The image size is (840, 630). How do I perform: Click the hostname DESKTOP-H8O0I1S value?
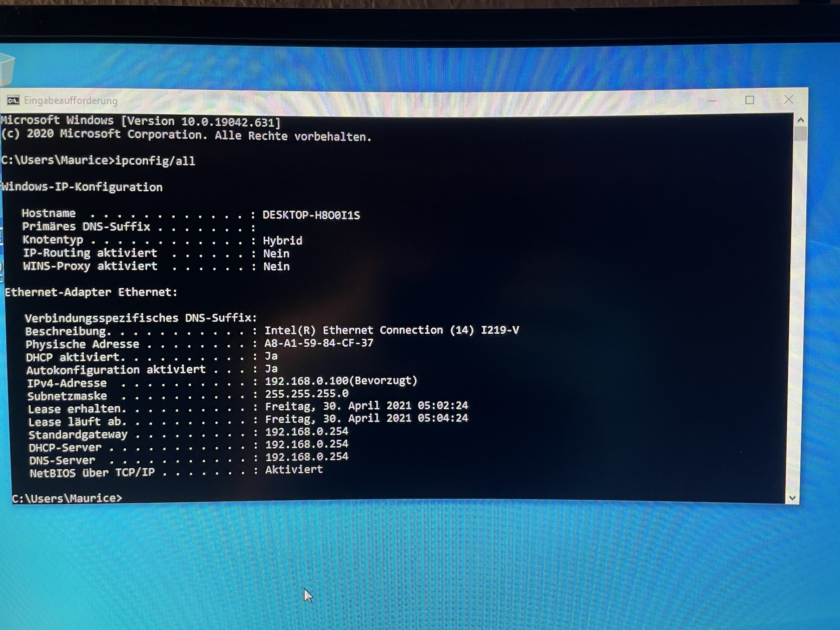[311, 215]
